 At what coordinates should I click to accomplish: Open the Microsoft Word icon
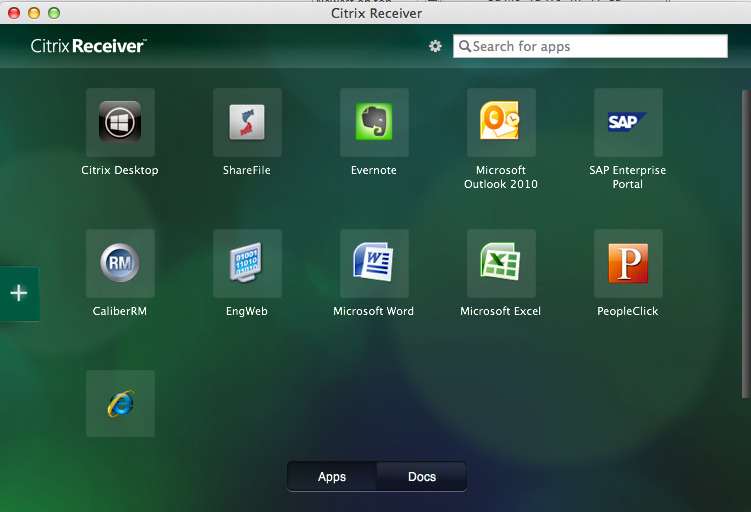coord(374,263)
